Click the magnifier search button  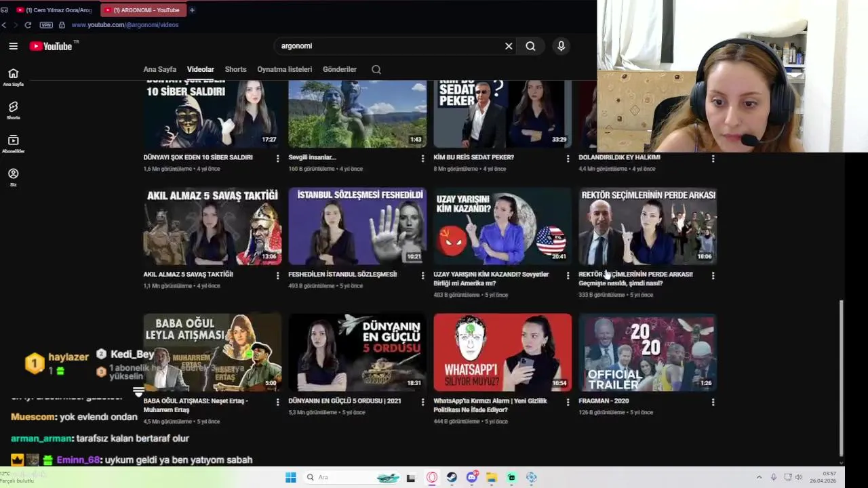[x=530, y=46]
